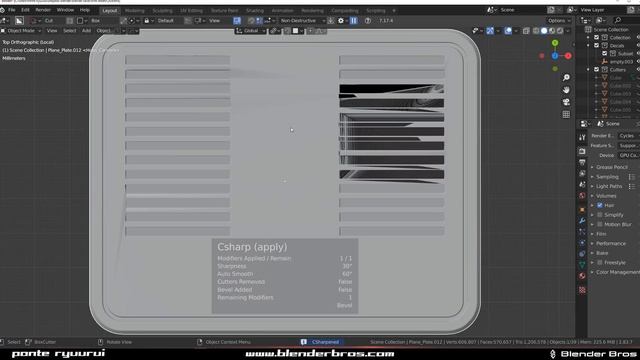This screenshot has width=640, height=360.
Task: Toggle the viewport overlays icon
Action: [508, 31]
